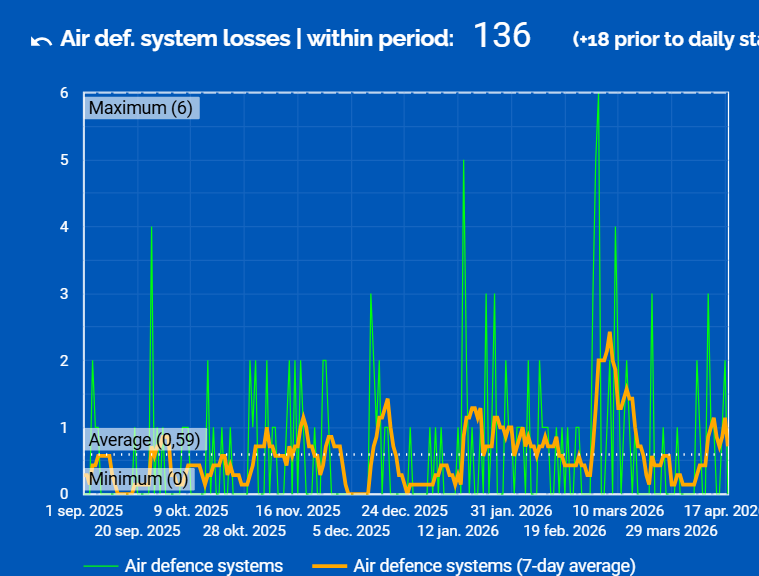Click the back arrow icon beside the title
The image size is (759, 576).
pyautogui.click(x=41, y=40)
